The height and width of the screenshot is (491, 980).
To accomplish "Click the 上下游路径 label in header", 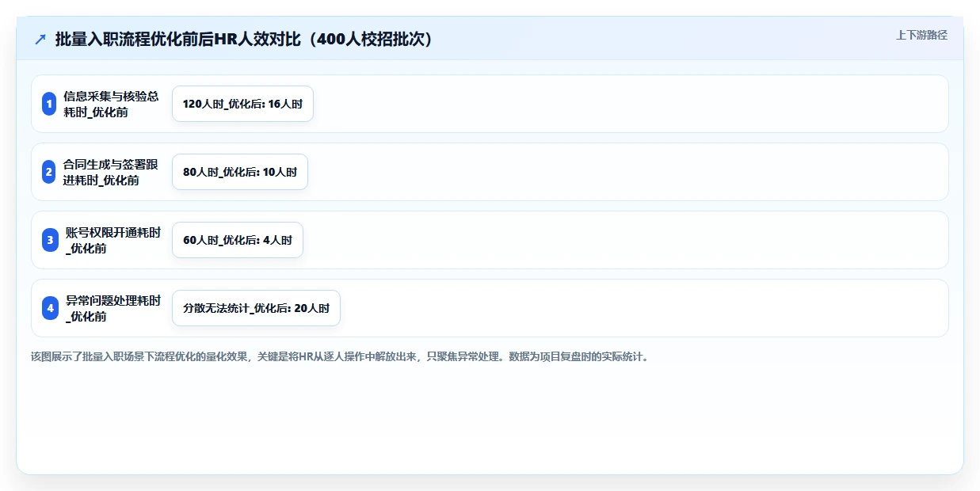I will tap(921, 35).
